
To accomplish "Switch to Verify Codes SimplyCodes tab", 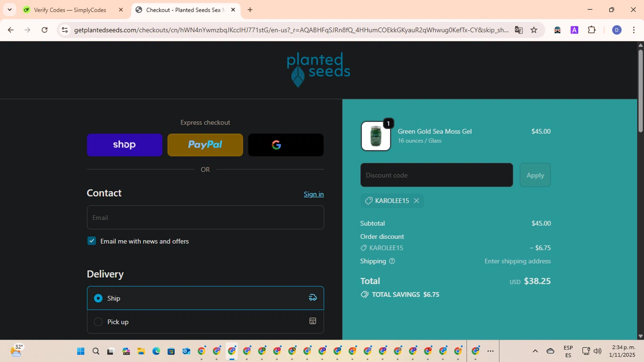I will (70, 10).
